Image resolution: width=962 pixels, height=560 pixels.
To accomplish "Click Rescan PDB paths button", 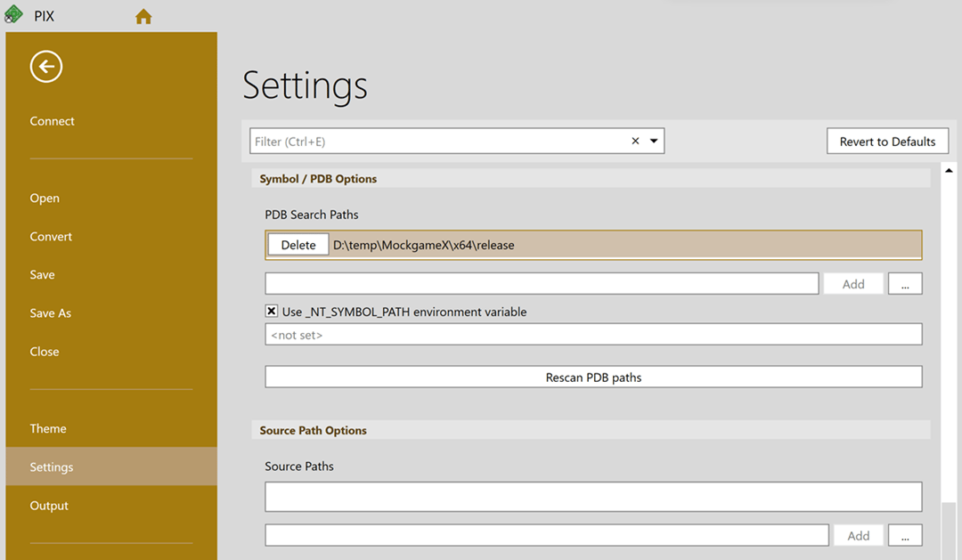I will (x=593, y=377).
